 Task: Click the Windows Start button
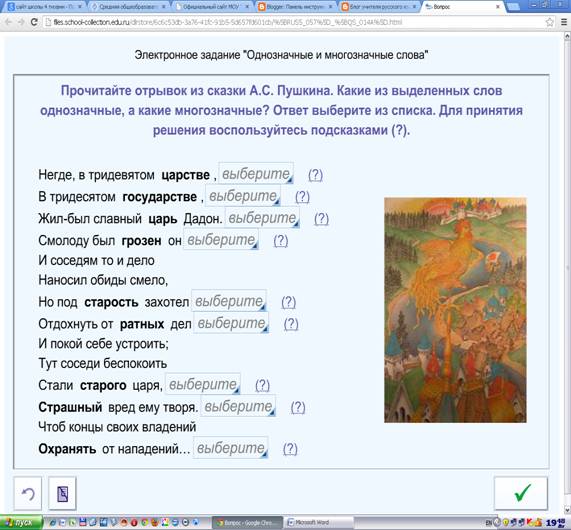pyautogui.click(x=21, y=523)
